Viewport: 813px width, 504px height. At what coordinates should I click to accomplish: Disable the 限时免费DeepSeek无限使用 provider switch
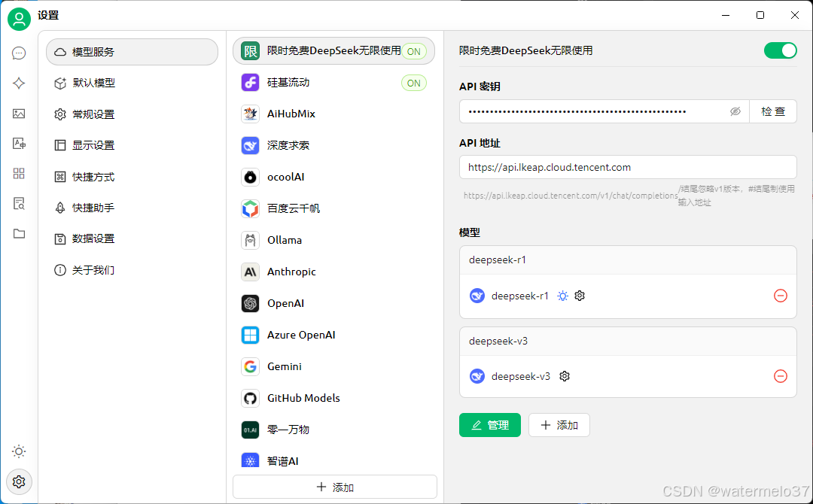[780, 50]
